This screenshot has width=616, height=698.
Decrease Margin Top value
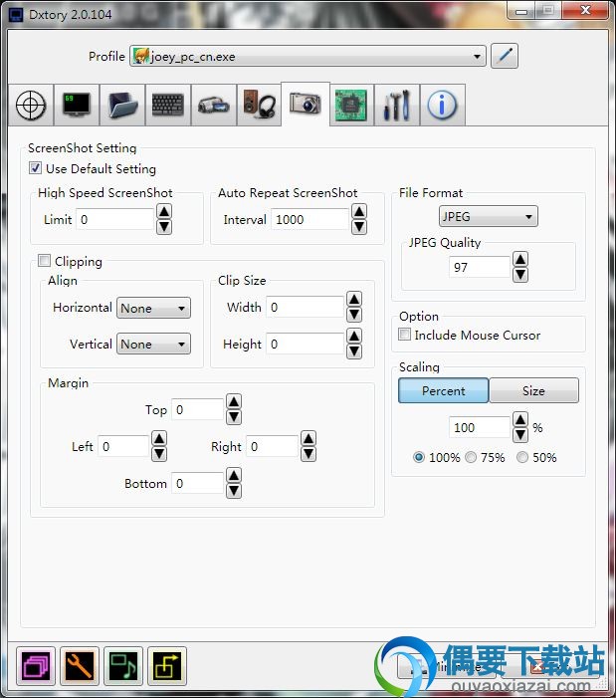point(234,417)
